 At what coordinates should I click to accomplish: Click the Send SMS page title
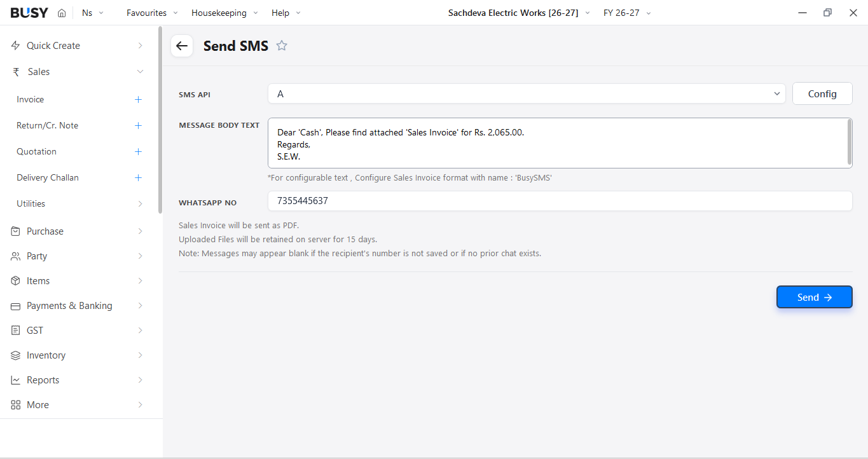tap(236, 46)
